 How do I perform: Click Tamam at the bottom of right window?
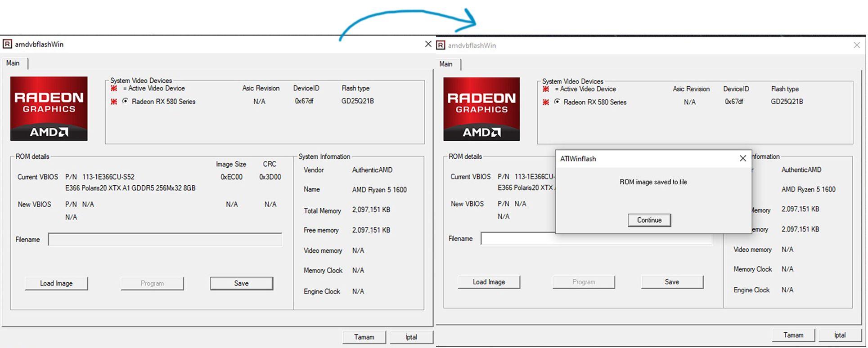[793, 335]
